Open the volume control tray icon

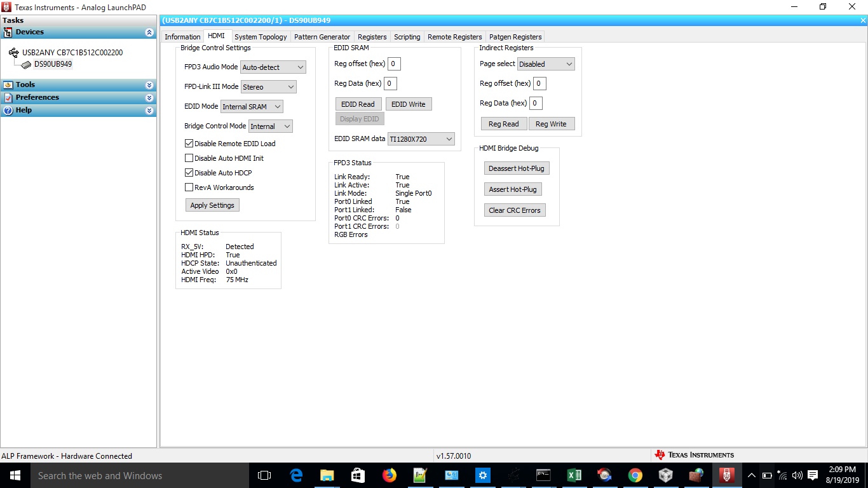[x=797, y=475]
